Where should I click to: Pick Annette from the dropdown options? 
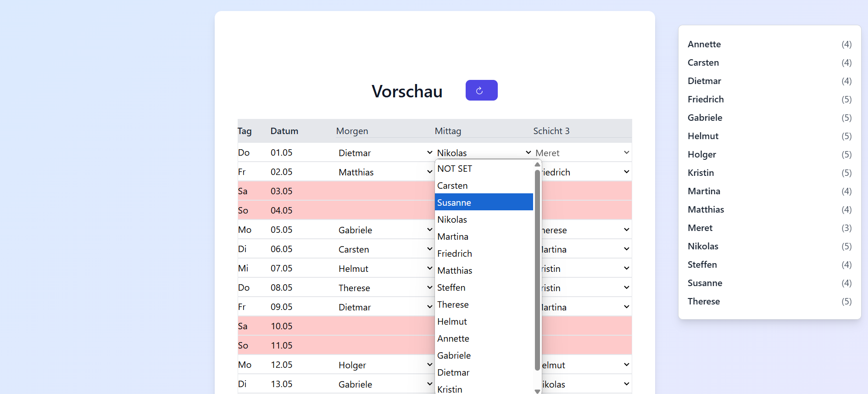tap(484, 338)
